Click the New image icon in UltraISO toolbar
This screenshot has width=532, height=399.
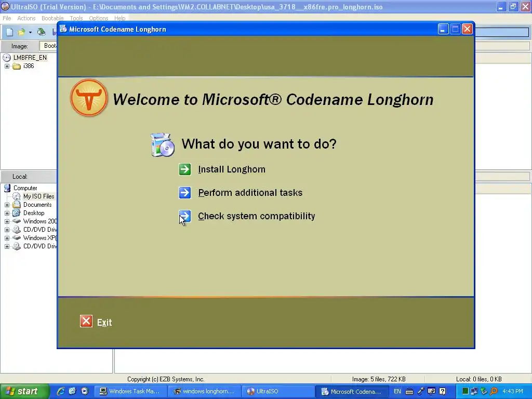[9, 32]
